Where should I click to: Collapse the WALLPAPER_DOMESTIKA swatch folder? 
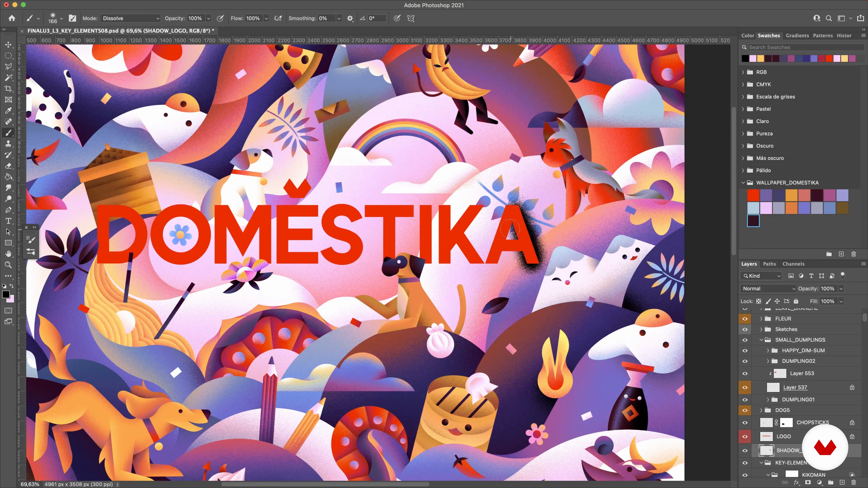pos(743,183)
